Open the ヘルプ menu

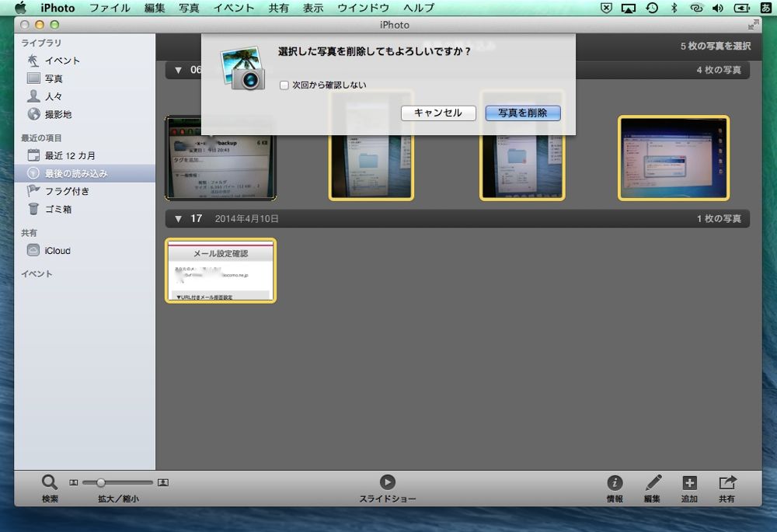(419, 8)
